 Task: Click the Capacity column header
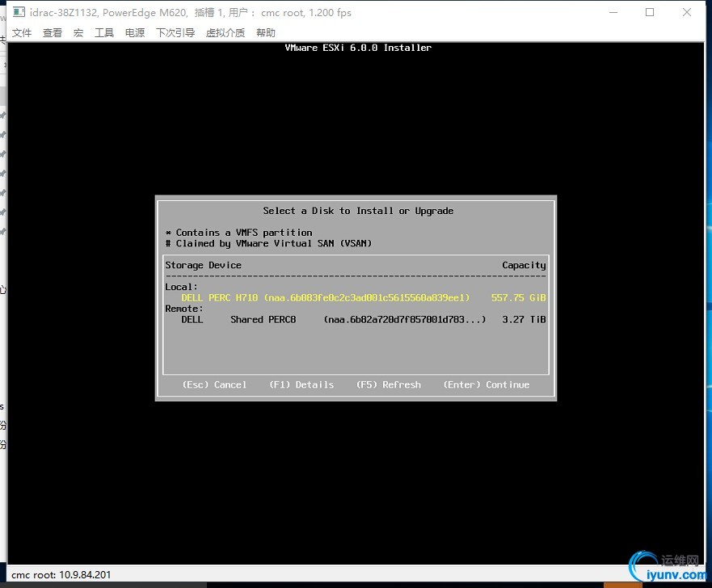[524, 266]
